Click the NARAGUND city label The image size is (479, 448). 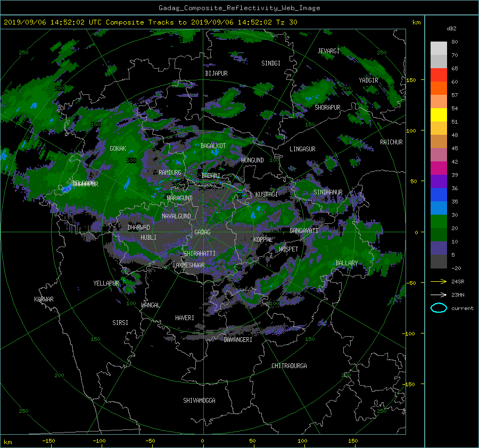click(x=180, y=198)
